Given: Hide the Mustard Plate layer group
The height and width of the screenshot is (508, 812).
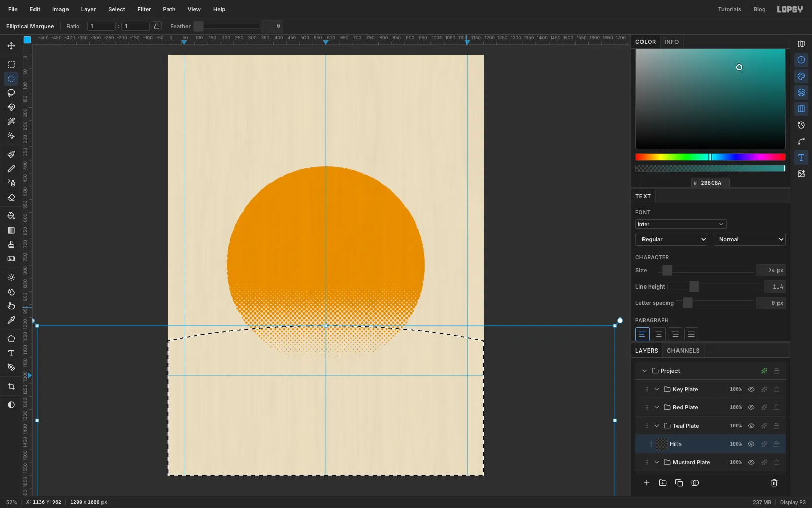Looking at the screenshot, I should coord(751,462).
